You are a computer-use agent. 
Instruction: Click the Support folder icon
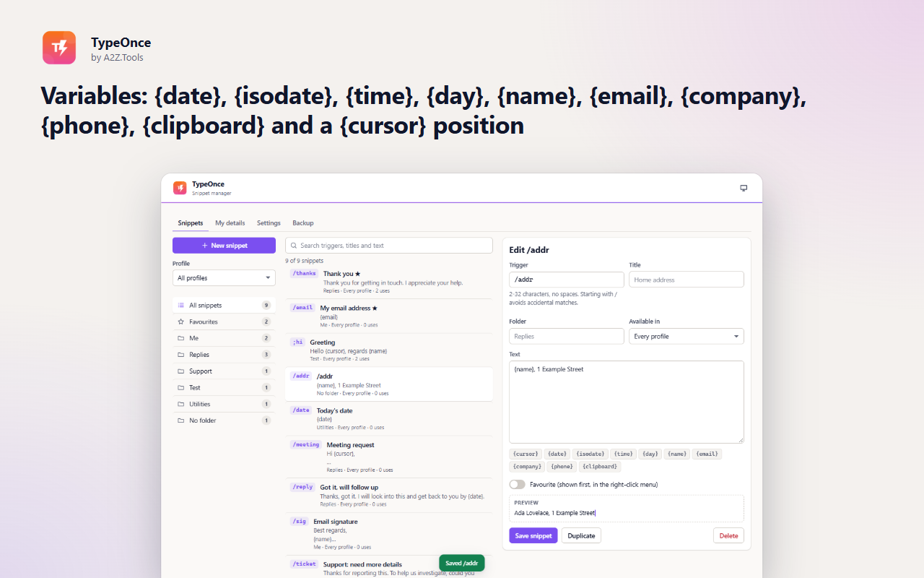181,371
